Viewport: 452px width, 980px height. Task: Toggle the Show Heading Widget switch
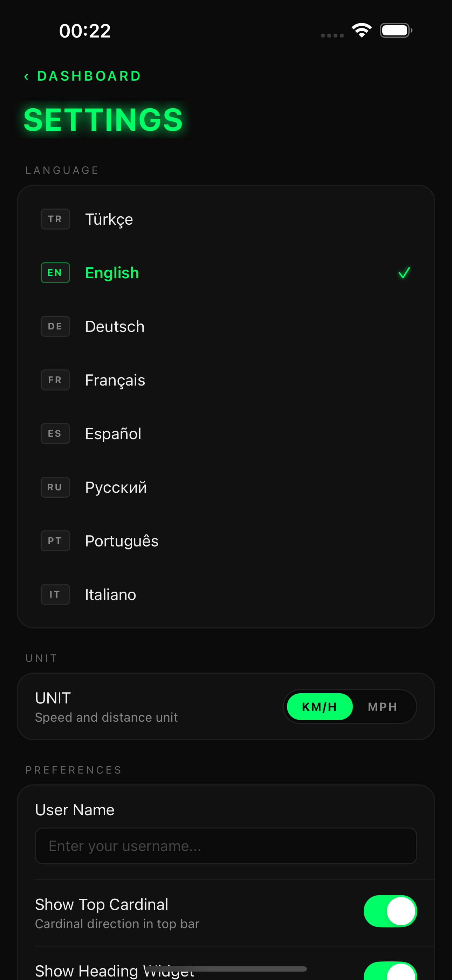[390, 971]
